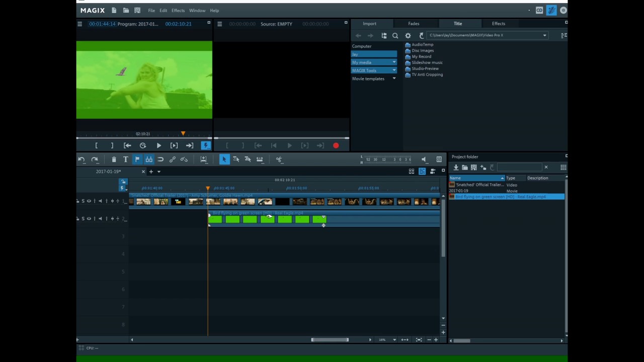Open program monitor hamburger menu

click(79, 24)
